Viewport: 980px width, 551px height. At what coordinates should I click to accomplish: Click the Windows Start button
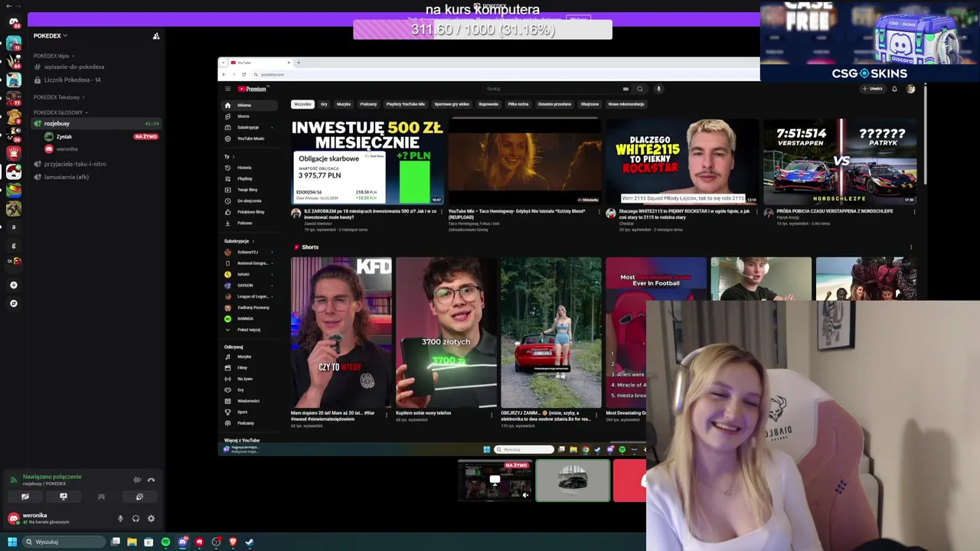pyautogui.click(x=11, y=542)
